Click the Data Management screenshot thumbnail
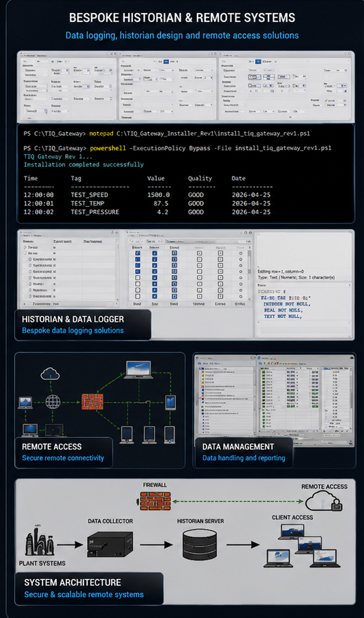 click(275, 399)
